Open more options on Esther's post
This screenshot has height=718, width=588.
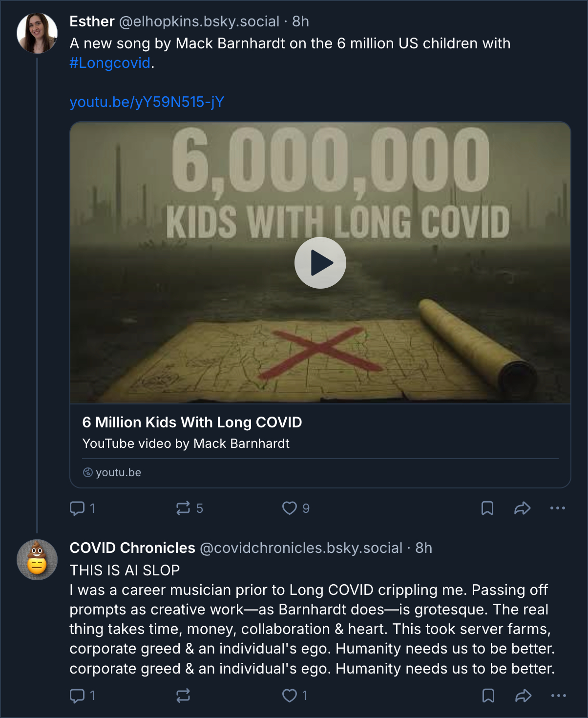click(557, 508)
